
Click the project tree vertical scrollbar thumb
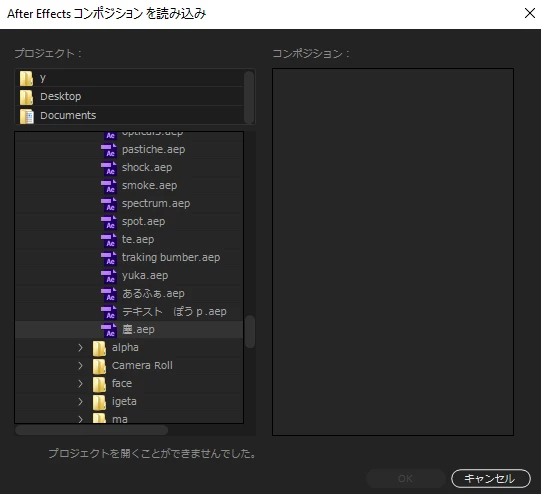point(250,332)
